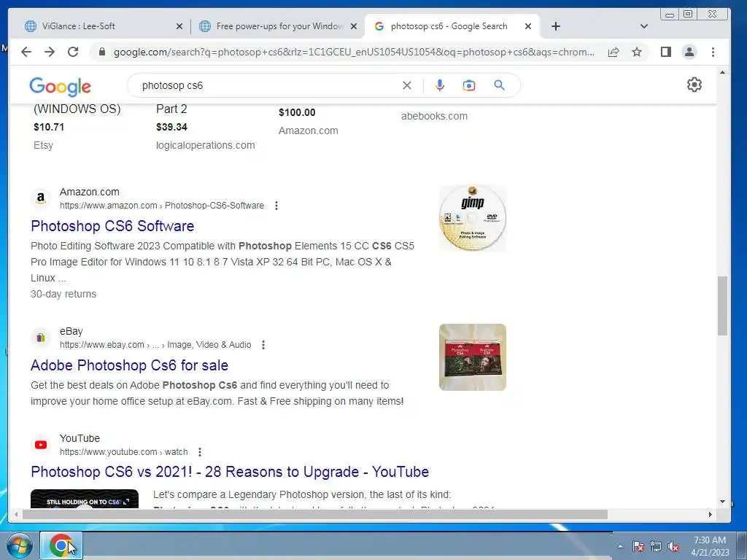The image size is (747, 560).
Task: Open the Etsy $10.71 product listing
Action: pos(77,127)
